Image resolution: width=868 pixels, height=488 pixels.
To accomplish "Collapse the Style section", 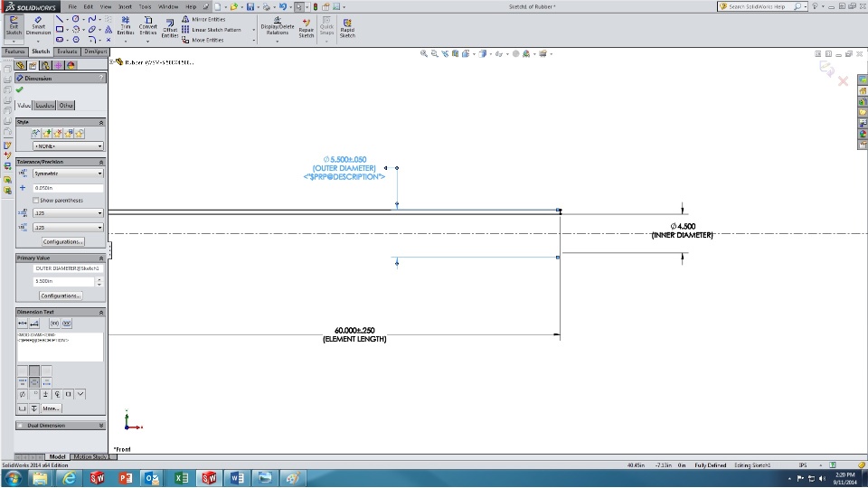I will pyautogui.click(x=101, y=122).
